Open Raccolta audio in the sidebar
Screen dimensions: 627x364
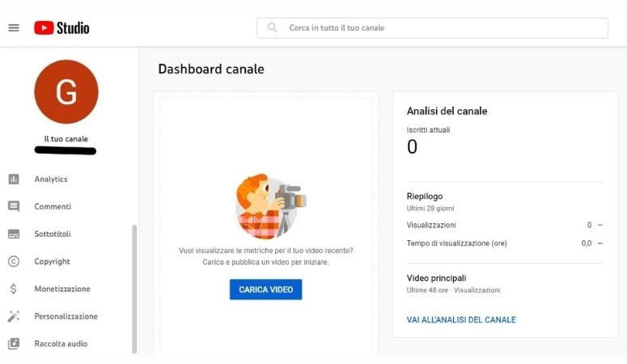61,343
